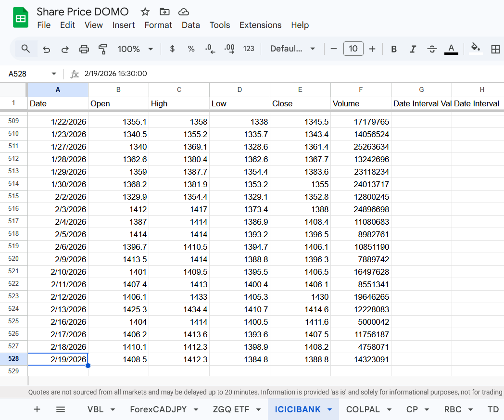Open the search menus magnifier

coord(25,49)
